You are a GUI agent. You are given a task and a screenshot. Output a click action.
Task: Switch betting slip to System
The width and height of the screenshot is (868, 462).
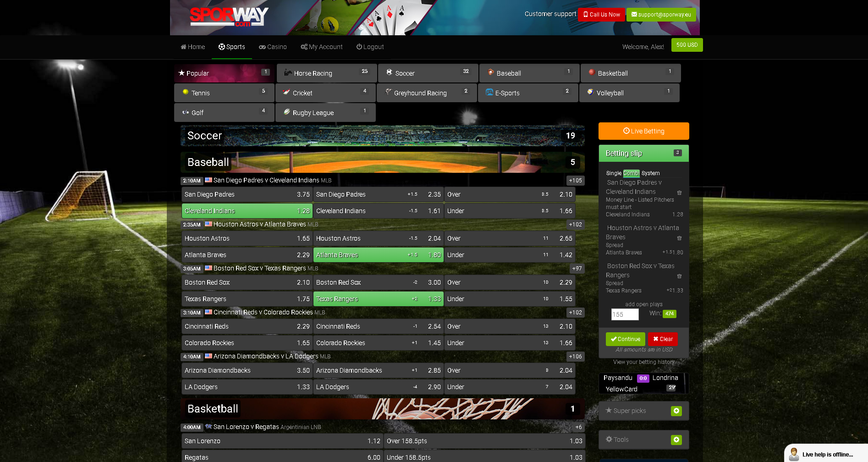click(x=650, y=173)
